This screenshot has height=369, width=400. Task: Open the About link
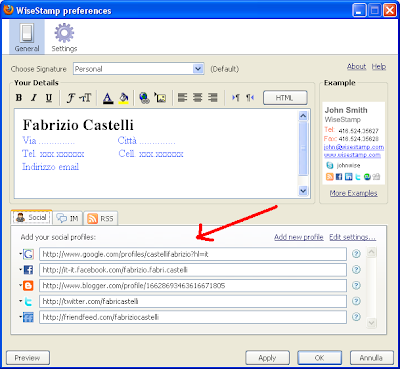[x=356, y=66]
